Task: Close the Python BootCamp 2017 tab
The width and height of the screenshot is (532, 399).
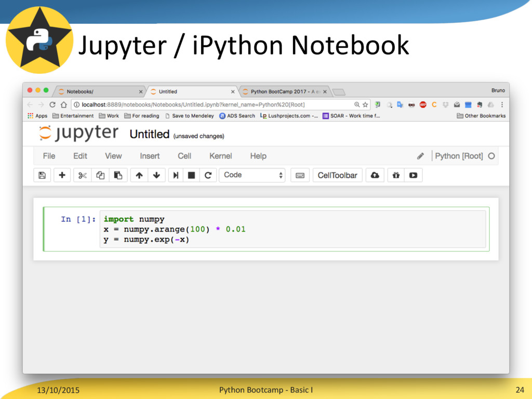Action: click(325, 91)
